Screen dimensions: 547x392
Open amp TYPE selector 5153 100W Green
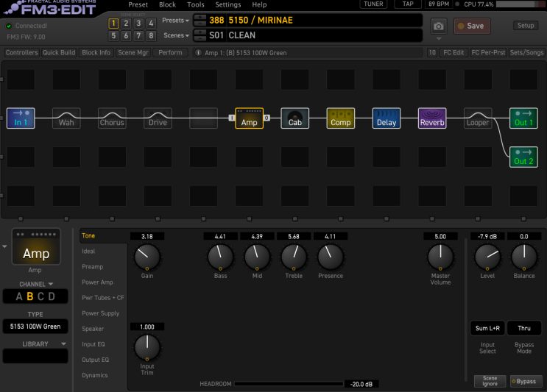(35, 327)
